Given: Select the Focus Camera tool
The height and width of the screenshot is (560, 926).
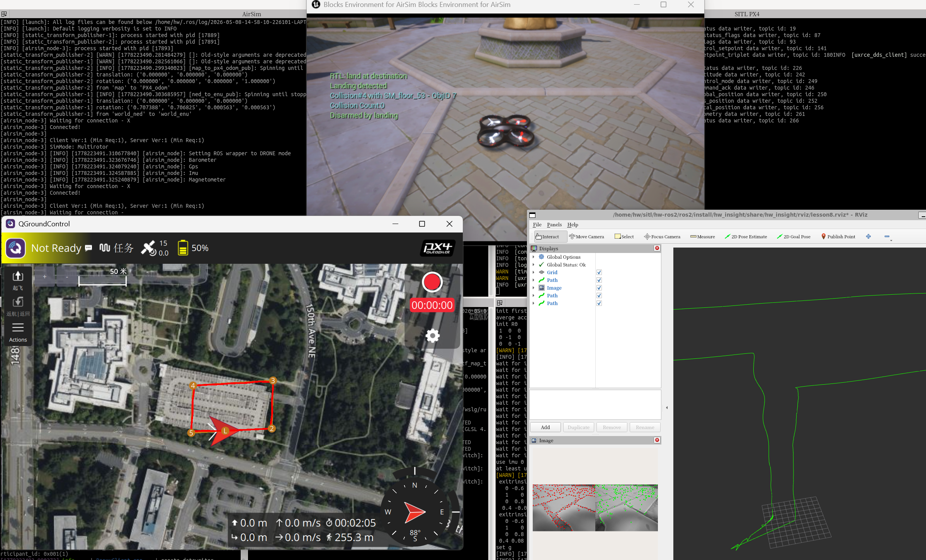Looking at the screenshot, I should pos(662,236).
